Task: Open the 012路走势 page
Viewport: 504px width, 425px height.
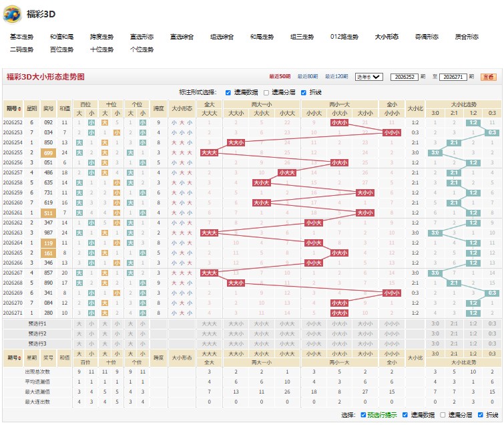Action: click(x=344, y=37)
